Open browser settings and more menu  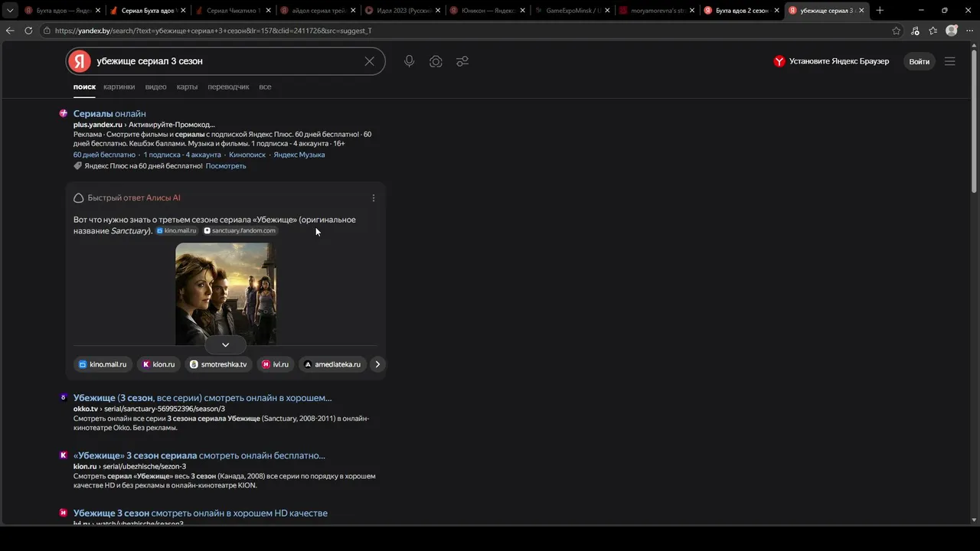pos(969,31)
